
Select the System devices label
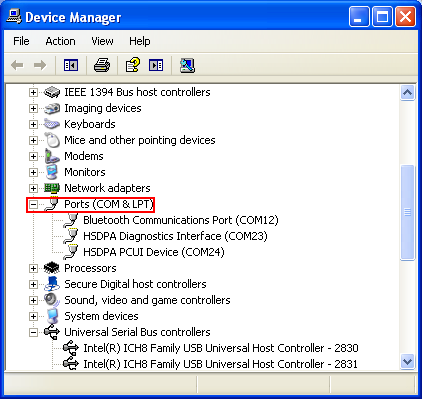pyautogui.click(x=101, y=316)
